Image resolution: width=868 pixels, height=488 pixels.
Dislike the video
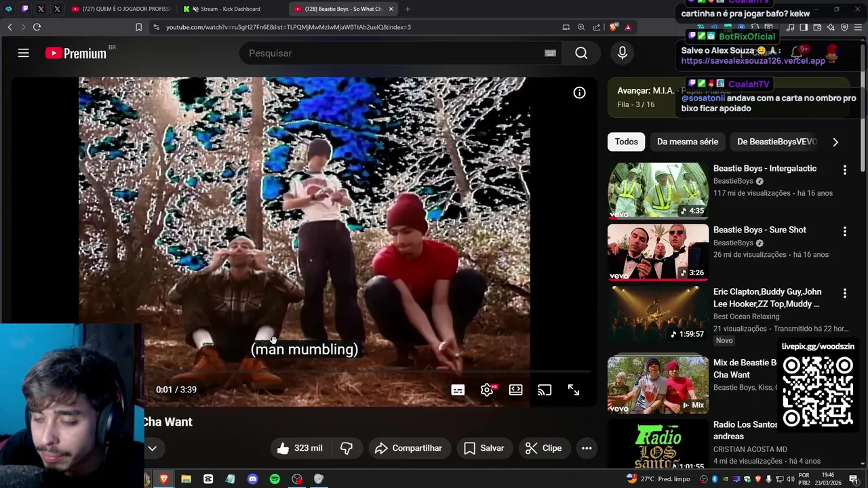pyautogui.click(x=347, y=448)
